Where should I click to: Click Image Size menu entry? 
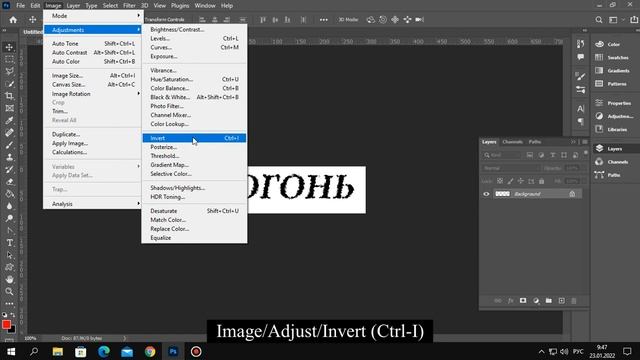click(92, 76)
